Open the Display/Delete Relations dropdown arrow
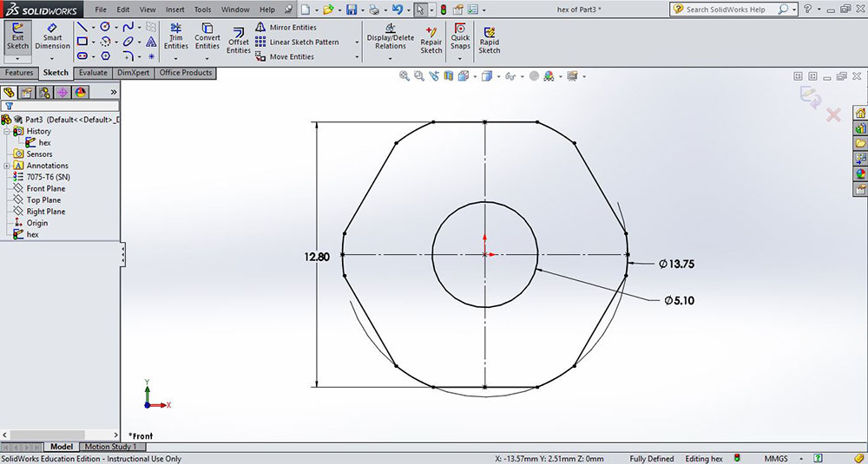868x464 pixels. [391, 59]
